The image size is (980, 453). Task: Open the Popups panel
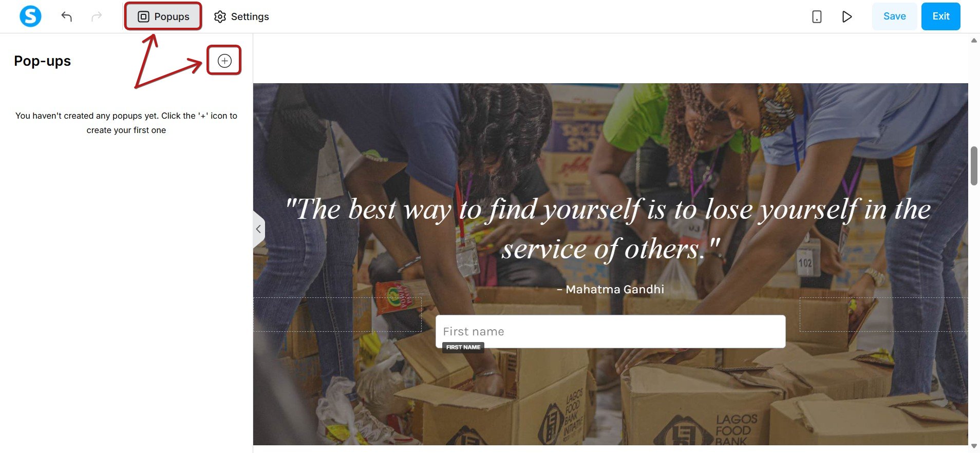pyautogui.click(x=163, y=16)
